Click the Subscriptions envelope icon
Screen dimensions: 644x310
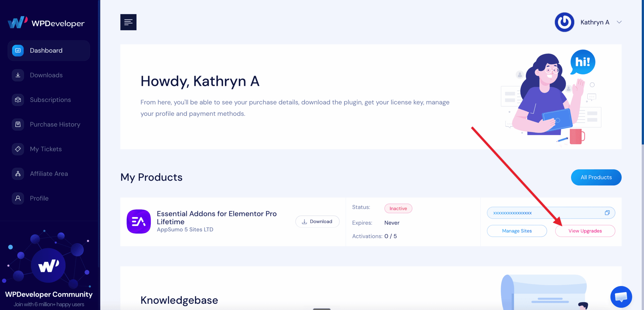(18, 100)
